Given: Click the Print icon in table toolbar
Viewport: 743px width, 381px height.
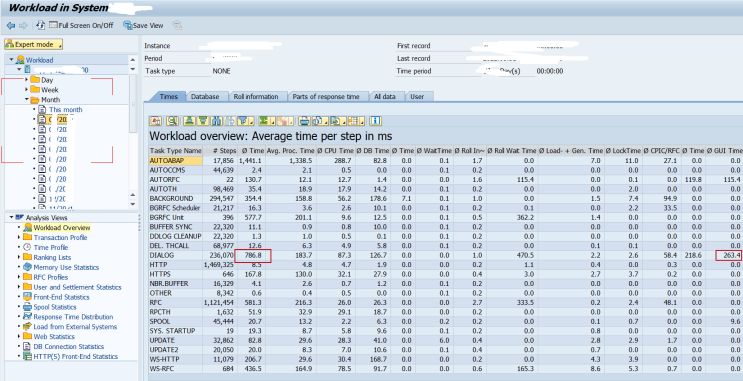Looking at the screenshot, I should coord(304,121).
